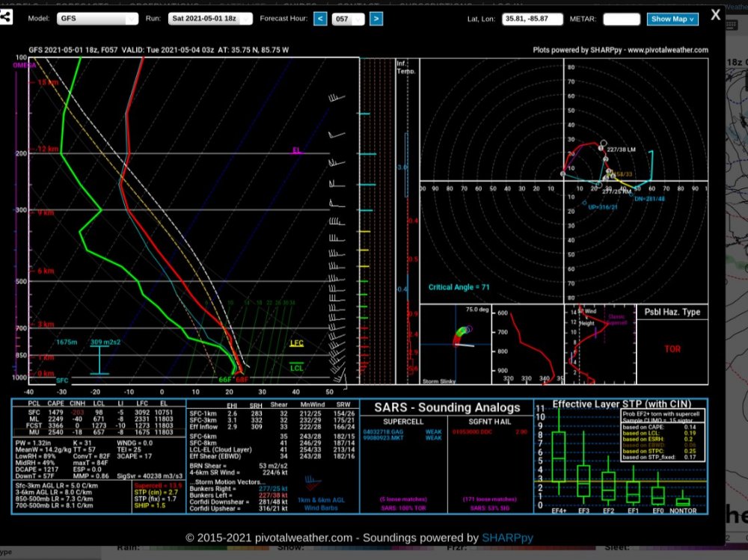Focus the Lat, Lon input field

coord(532,19)
